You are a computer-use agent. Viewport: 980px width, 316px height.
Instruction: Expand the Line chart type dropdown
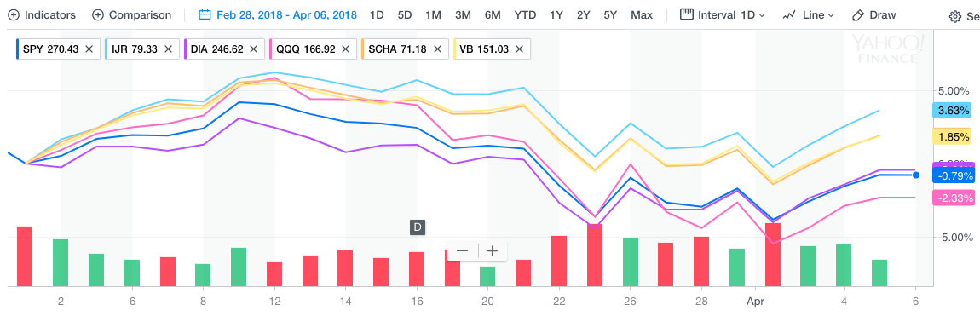point(808,15)
